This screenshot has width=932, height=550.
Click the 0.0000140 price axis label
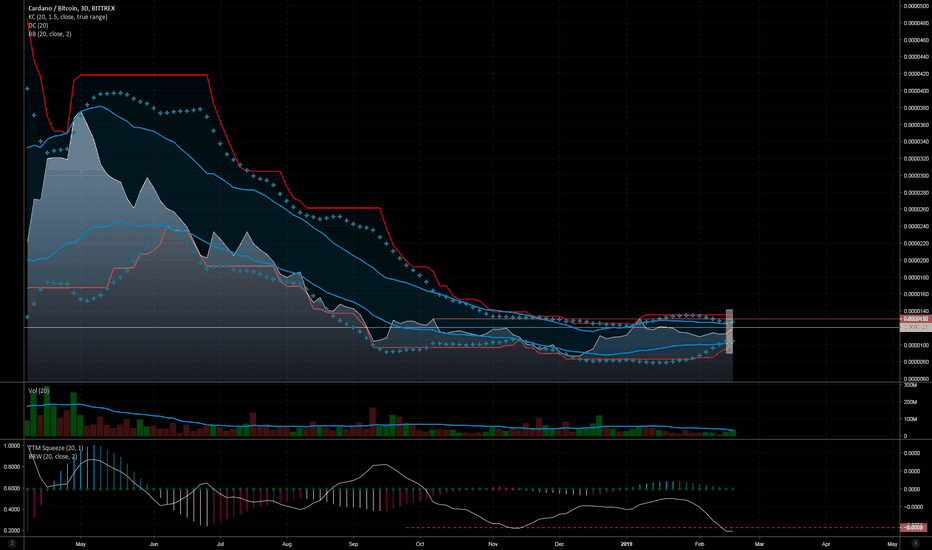click(916, 311)
